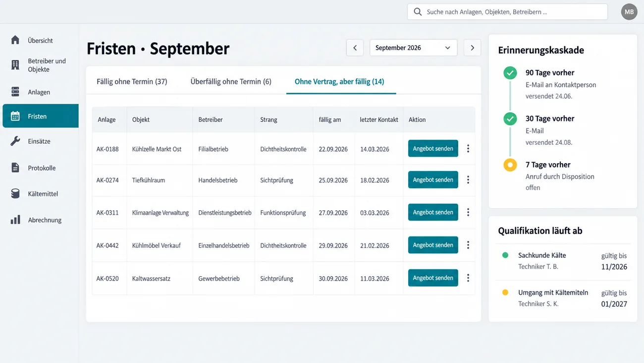Click the Fristen calendar icon
The image size is (644, 363).
15,116
